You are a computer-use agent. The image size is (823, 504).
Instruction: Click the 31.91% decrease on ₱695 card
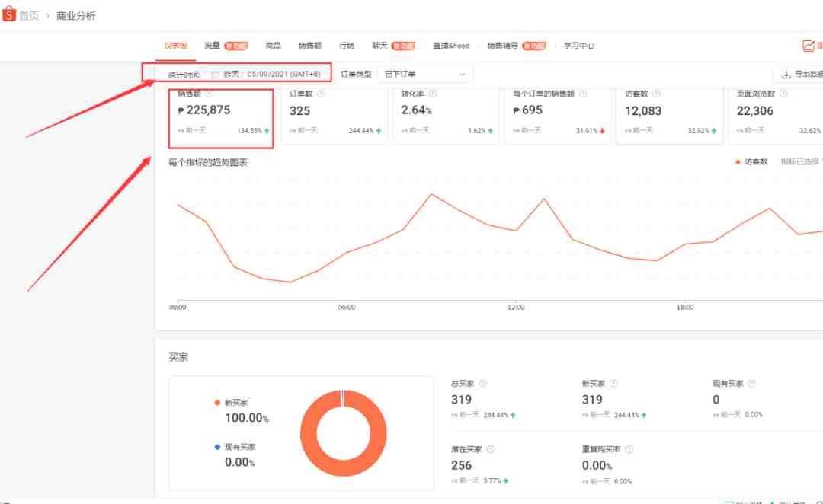[586, 131]
